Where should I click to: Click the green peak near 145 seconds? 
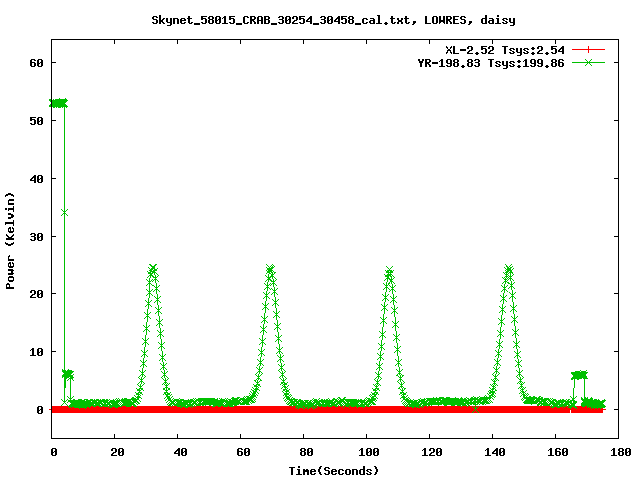509,269
